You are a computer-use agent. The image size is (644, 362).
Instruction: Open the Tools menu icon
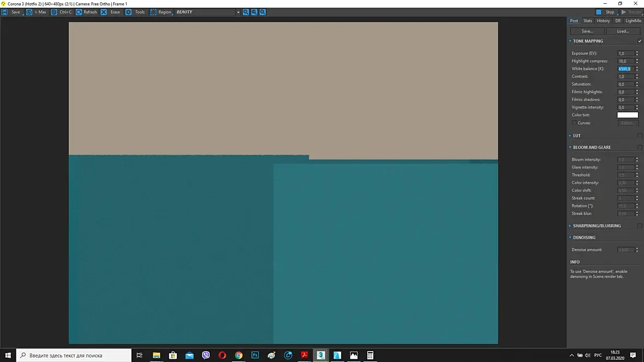[129, 13]
